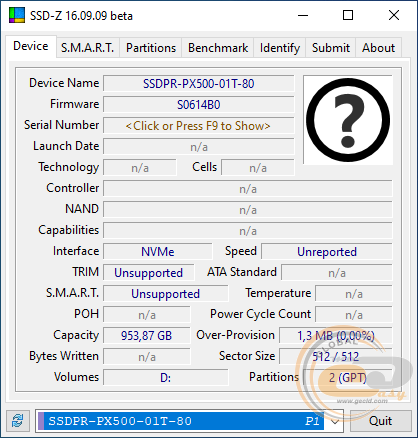This screenshot has height=438, width=418.
Task: Click the S.M.A.R.T. status Unsupported field
Action: tap(166, 294)
